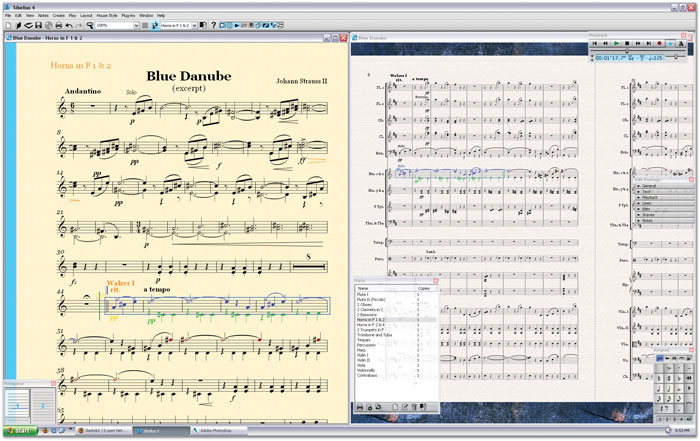The height and width of the screenshot is (441, 700).
Task: Open the Horns in F 1 & 2 part dropdown
Action: pyautogui.click(x=194, y=25)
